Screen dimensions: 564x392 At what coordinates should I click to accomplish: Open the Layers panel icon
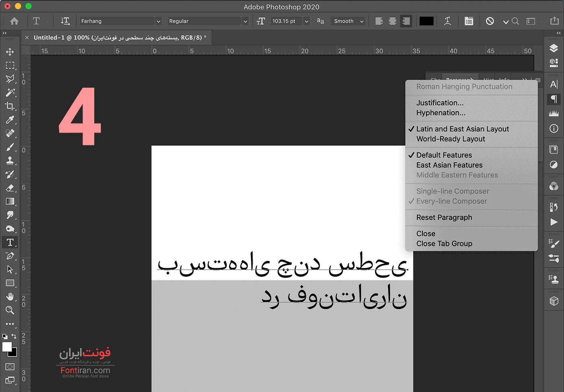[554, 48]
